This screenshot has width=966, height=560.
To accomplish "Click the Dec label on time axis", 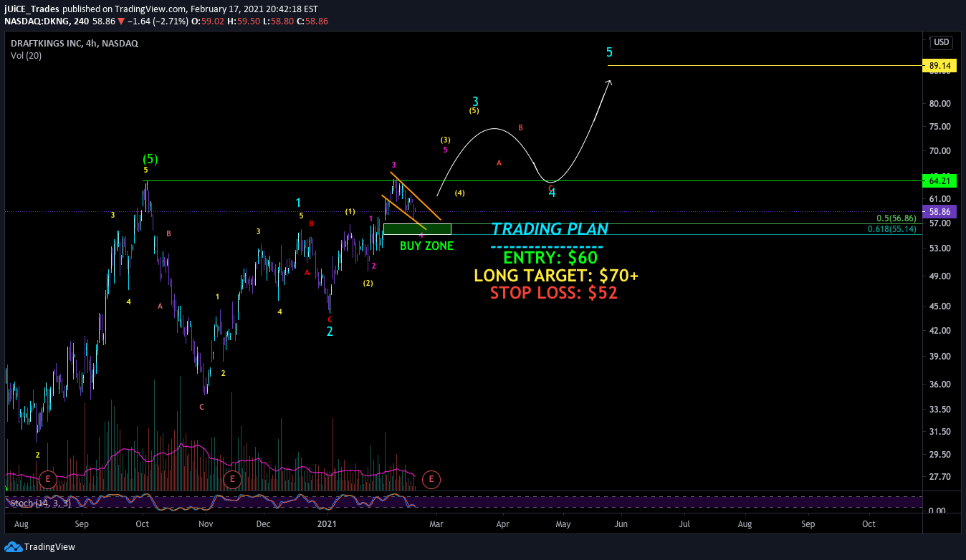I will tap(264, 524).
